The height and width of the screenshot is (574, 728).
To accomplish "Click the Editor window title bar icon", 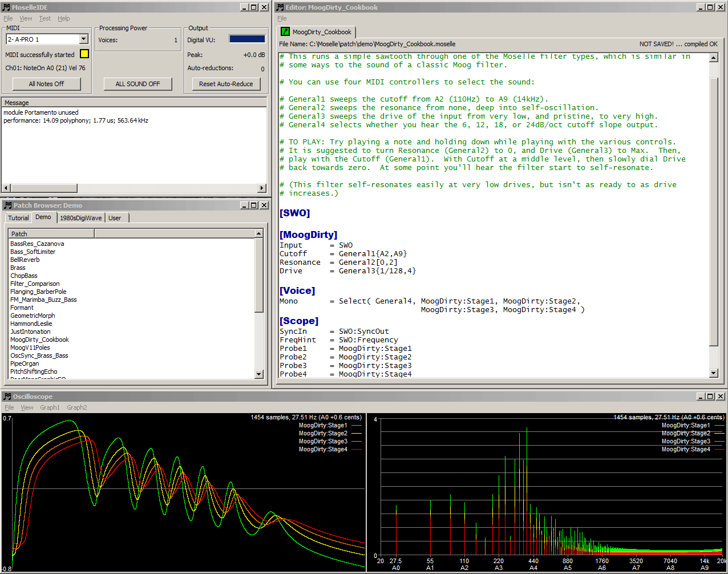I will (x=280, y=7).
